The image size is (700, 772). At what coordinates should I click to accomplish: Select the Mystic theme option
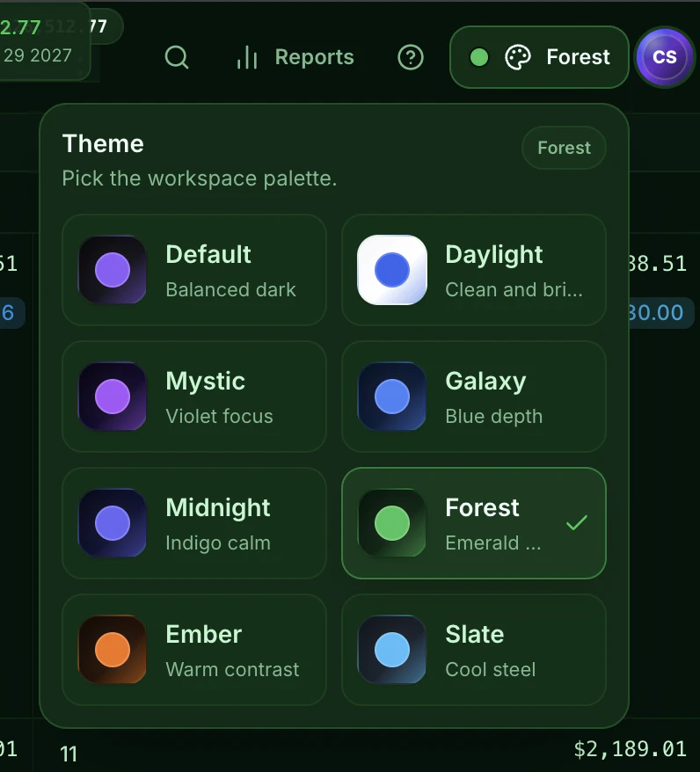194,397
